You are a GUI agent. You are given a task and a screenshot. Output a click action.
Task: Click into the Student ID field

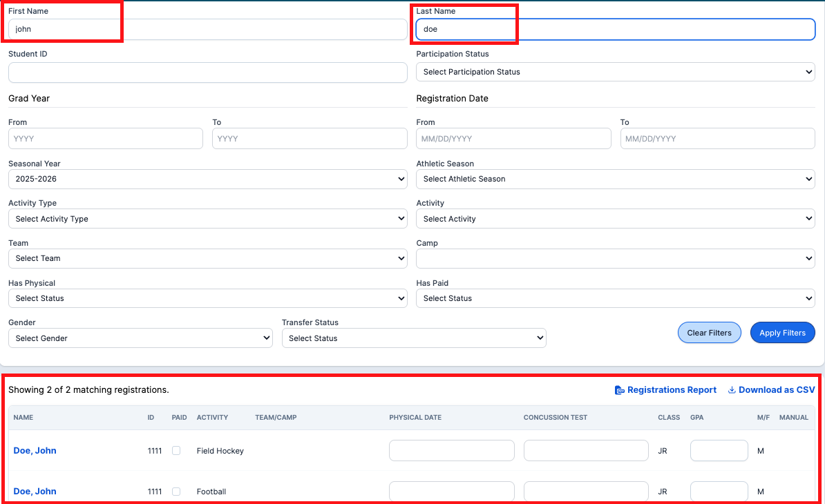[208, 72]
